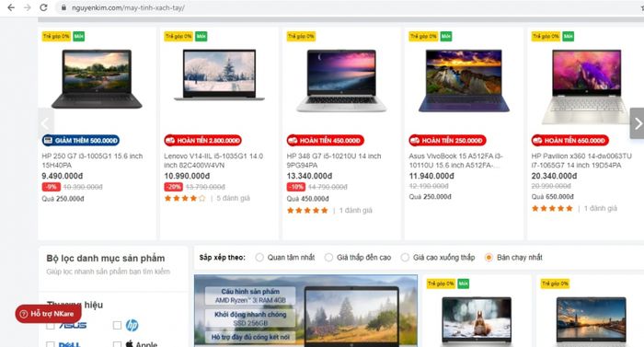The width and height of the screenshot is (644, 347).
Task: Open the Asus VivoBook 15 A512FA product title
Action: tap(456, 160)
